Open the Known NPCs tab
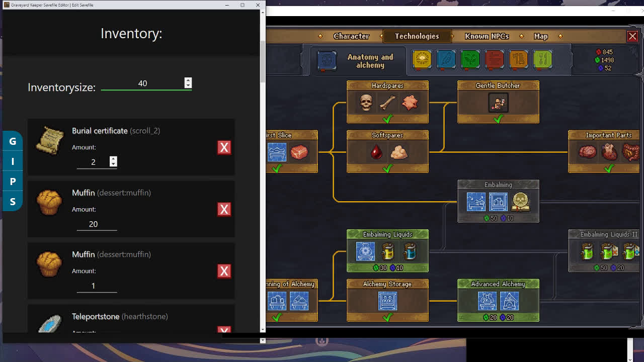 [x=487, y=36]
